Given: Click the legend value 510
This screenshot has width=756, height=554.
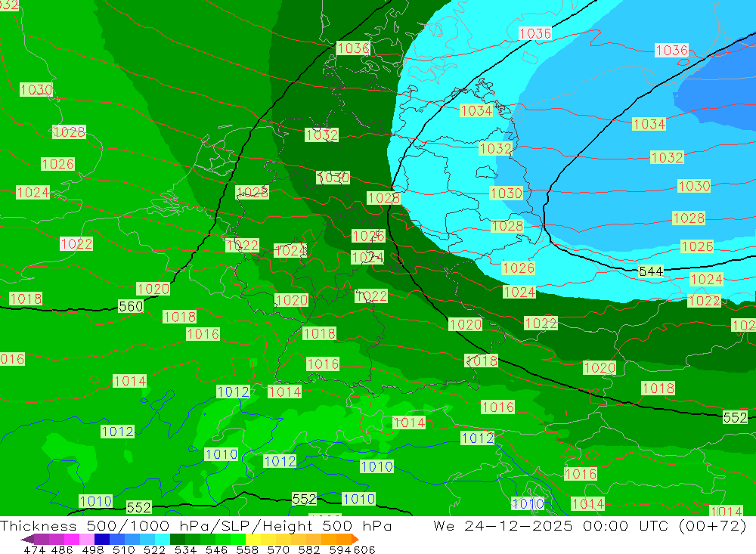Looking at the screenshot, I should click(x=124, y=549).
